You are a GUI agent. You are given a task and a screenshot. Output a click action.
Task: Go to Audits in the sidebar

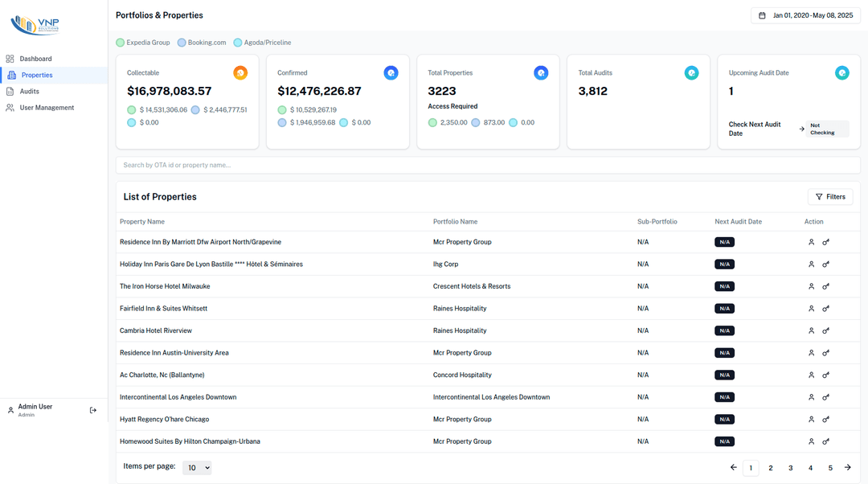click(x=30, y=92)
